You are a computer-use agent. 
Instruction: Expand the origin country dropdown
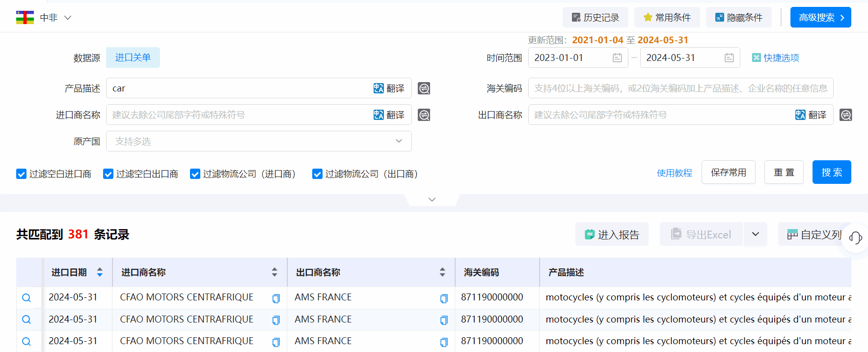click(x=399, y=142)
